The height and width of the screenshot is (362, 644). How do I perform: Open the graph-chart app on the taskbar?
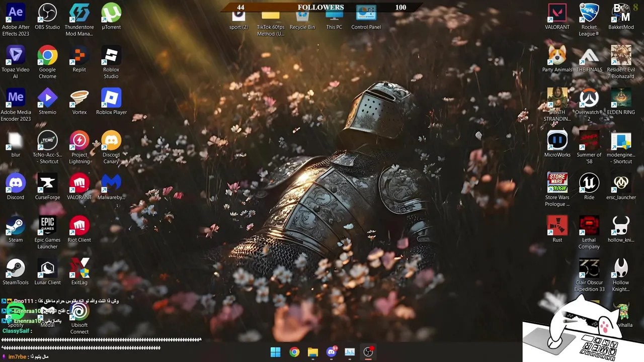pyautogui.click(x=350, y=352)
